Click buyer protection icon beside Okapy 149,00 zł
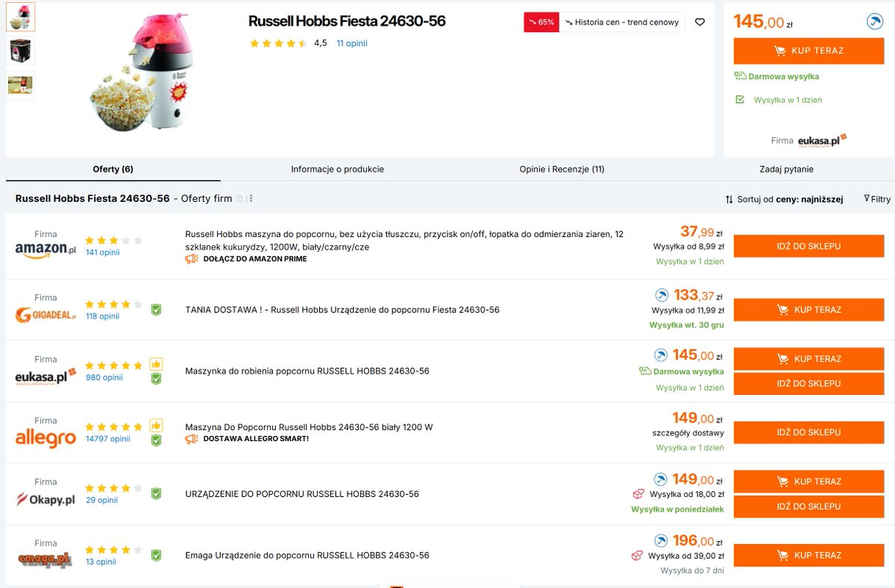The width and height of the screenshot is (895, 588). click(x=662, y=479)
